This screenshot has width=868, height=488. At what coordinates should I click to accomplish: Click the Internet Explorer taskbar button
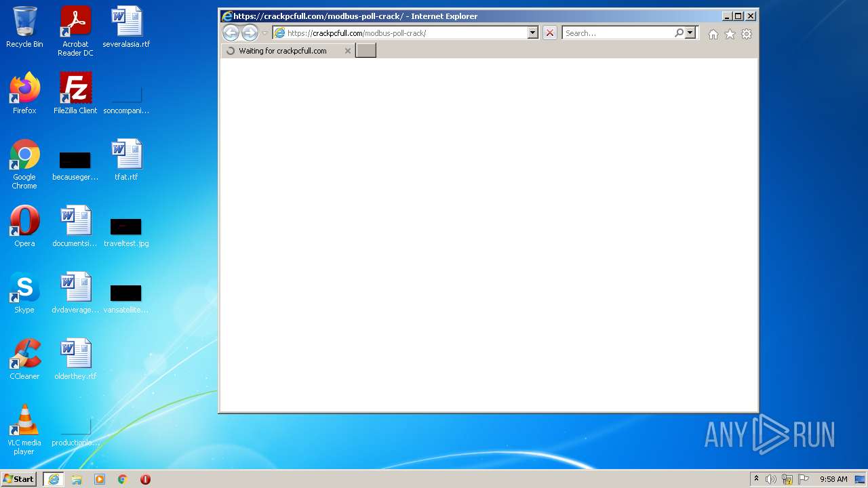(54, 479)
